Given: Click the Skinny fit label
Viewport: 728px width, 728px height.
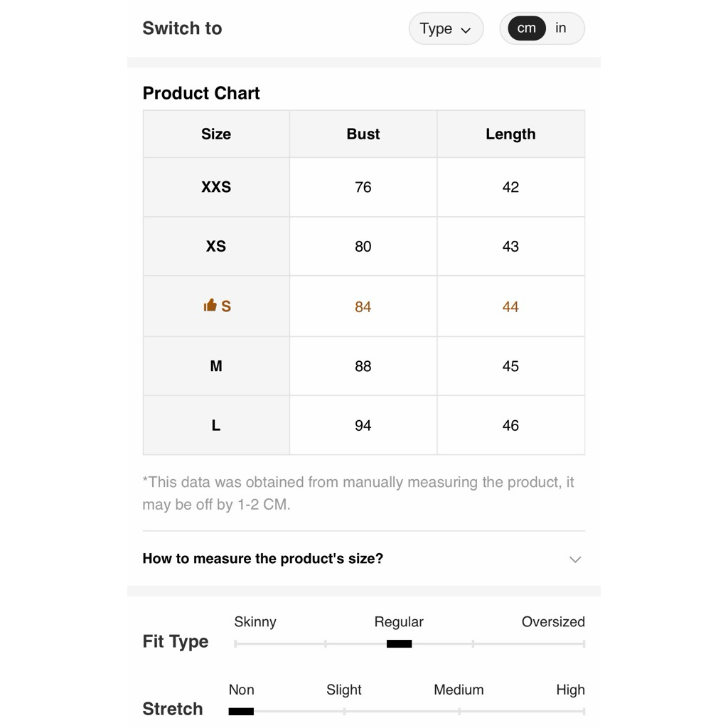Looking at the screenshot, I should (x=255, y=621).
